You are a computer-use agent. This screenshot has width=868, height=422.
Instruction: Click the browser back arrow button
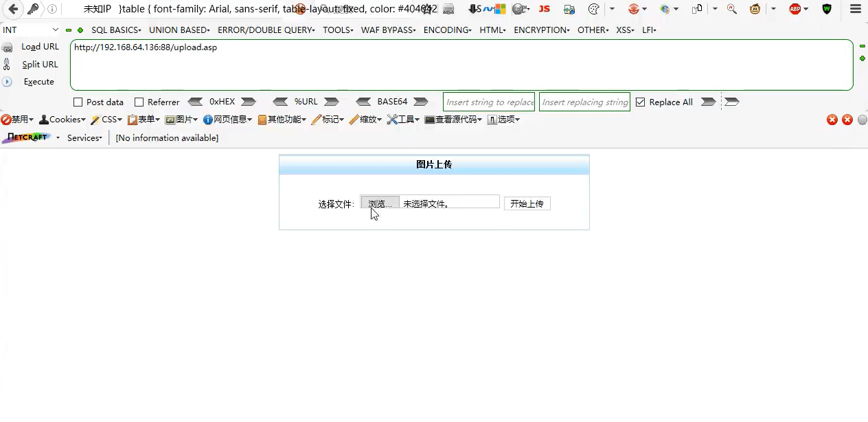(x=13, y=9)
